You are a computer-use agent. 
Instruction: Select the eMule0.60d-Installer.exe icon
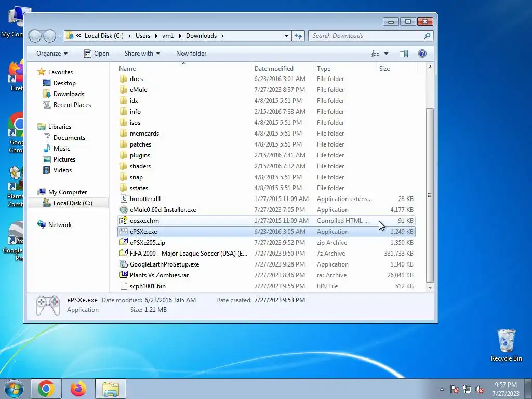click(124, 210)
